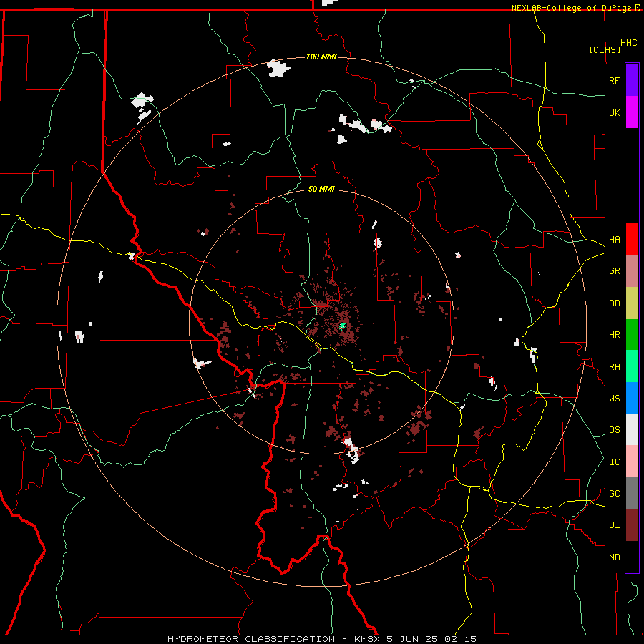The image size is (644, 644).
Task: Click the UK magenta legend swatch
Action: pyautogui.click(x=632, y=112)
